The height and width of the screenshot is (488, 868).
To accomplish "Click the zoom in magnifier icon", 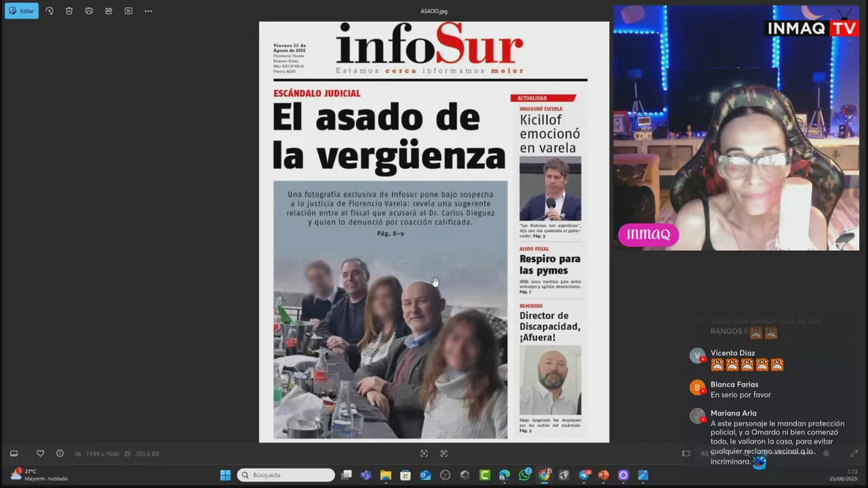I will pos(826,453).
